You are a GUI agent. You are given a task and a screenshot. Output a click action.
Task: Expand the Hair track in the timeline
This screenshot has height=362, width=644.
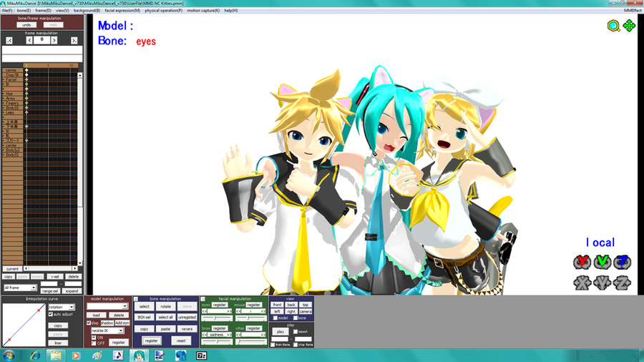(x=4, y=94)
